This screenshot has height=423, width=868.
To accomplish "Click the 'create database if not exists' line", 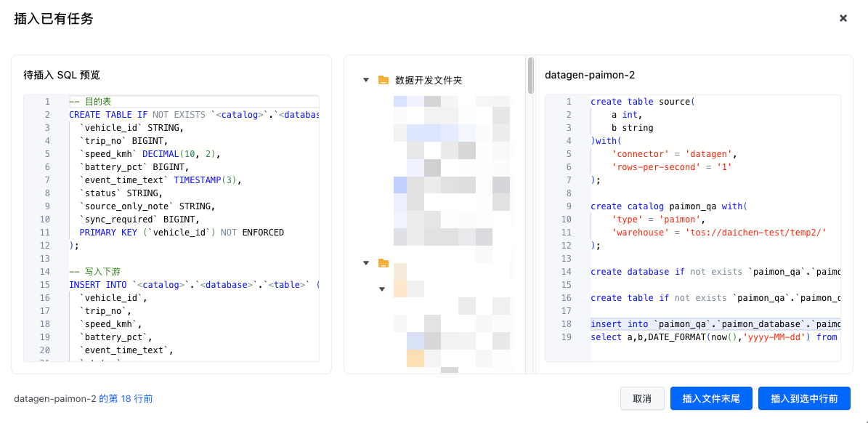I will 715,272.
